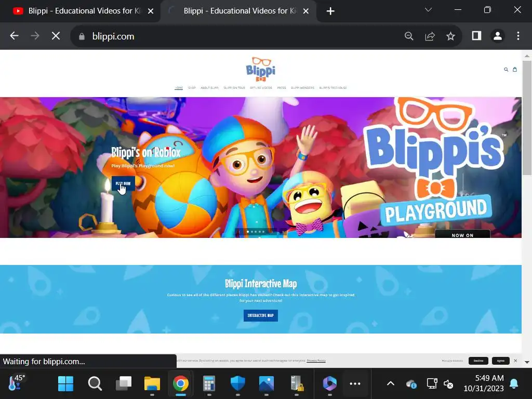The height and width of the screenshot is (399, 532).
Task: Open the Chrome side panel
Action: point(476,36)
